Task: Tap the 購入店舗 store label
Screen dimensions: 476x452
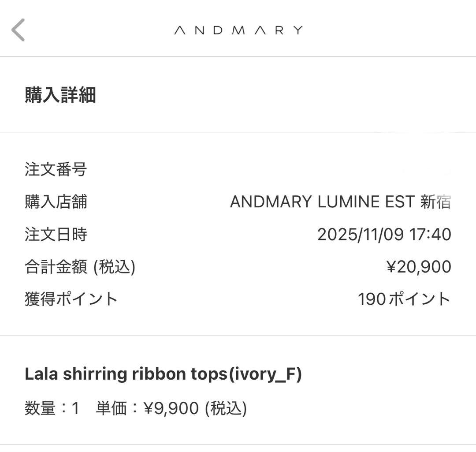Action: coord(55,202)
